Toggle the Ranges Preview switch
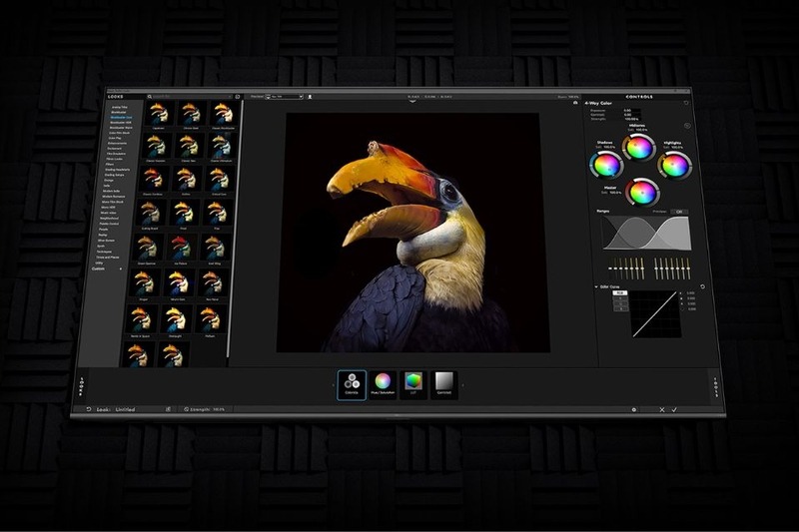This screenshot has width=799, height=532. (678, 211)
